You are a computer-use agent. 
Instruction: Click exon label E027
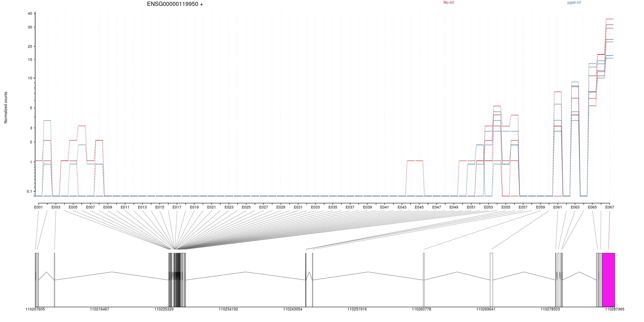(264, 207)
